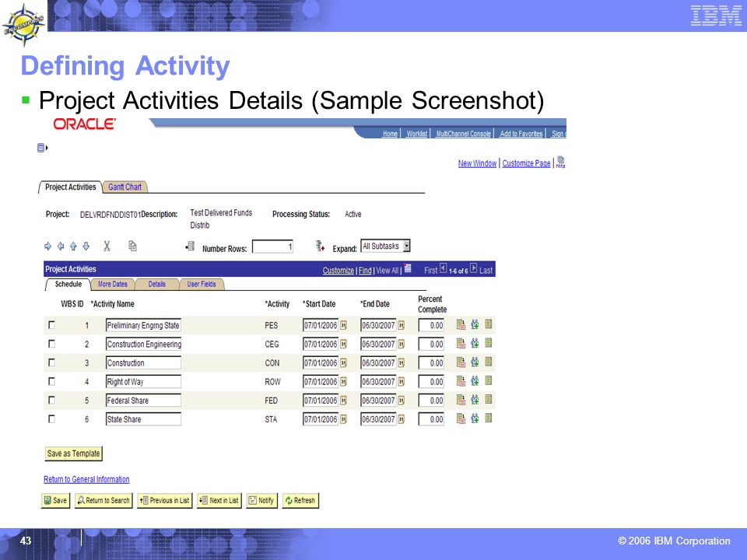Check the Construction Engineering row checkbox
Viewport: 747px width, 560px height.
(x=52, y=344)
